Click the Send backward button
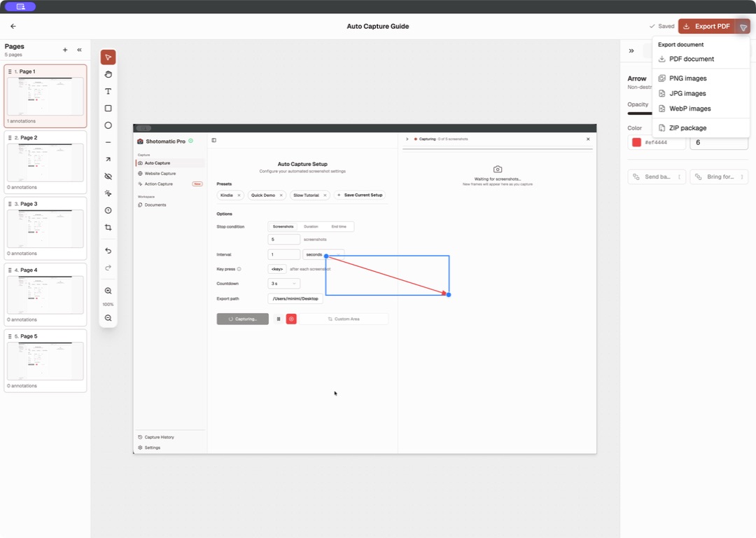 tap(656, 177)
